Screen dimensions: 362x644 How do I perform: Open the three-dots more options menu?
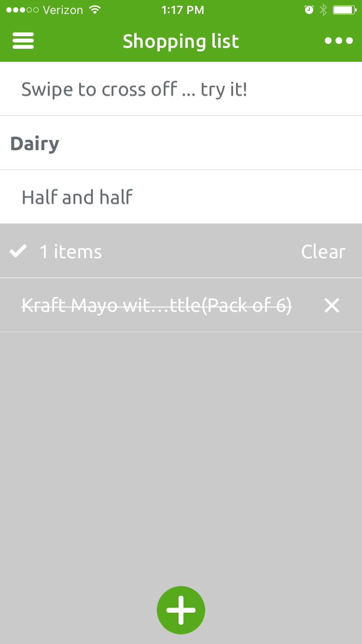click(x=339, y=41)
